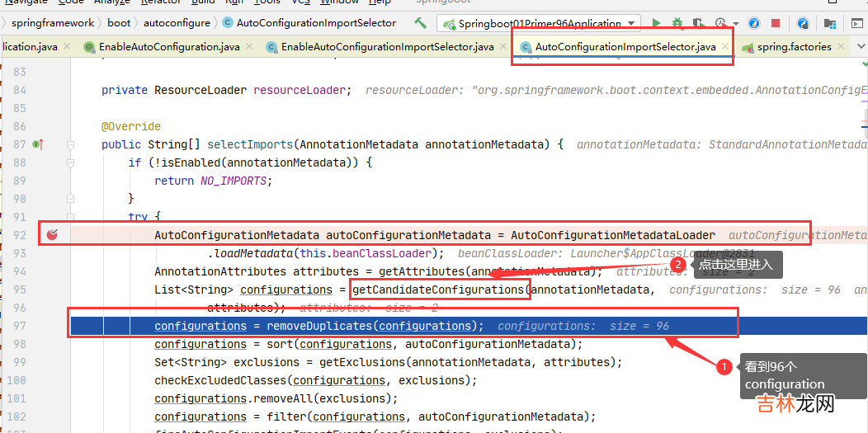The image size is (868, 433).
Task: Click the override gutter icon on line 87
Action: 37,144
